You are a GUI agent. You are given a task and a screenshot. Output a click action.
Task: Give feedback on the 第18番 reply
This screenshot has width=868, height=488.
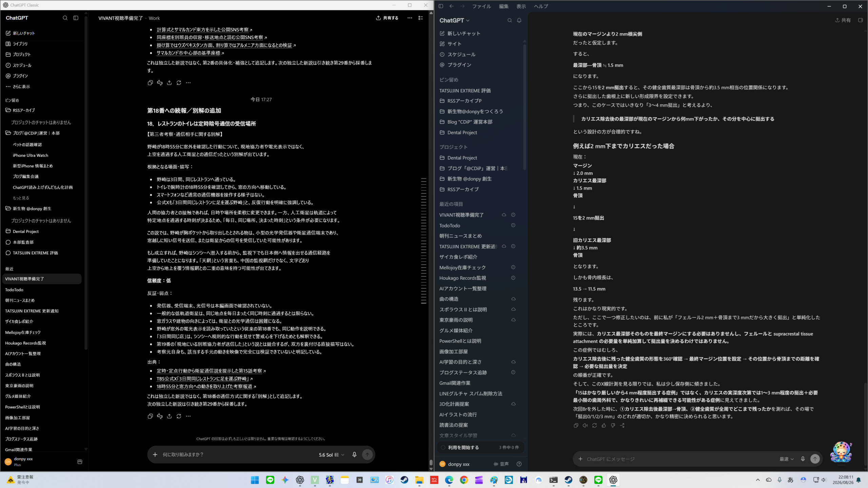[160, 416]
